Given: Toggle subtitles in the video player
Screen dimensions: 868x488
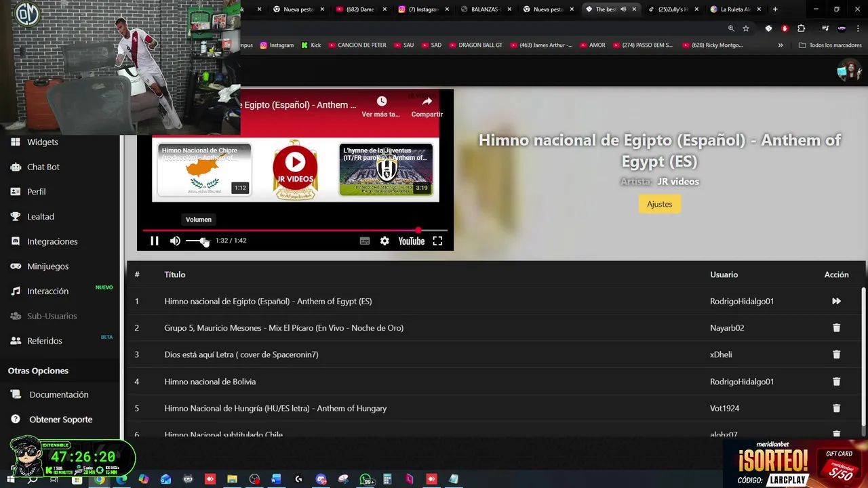Looking at the screenshot, I should pos(365,241).
